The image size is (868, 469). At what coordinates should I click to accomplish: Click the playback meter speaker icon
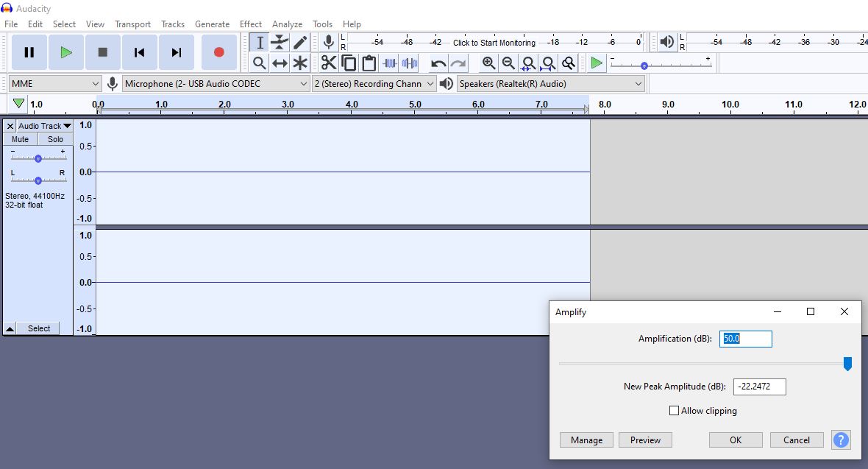pos(667,42)
